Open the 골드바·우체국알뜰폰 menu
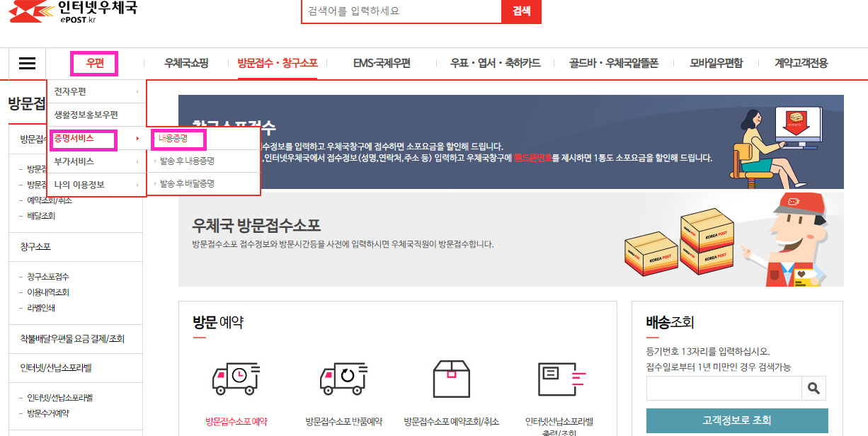 coord(614,63)
